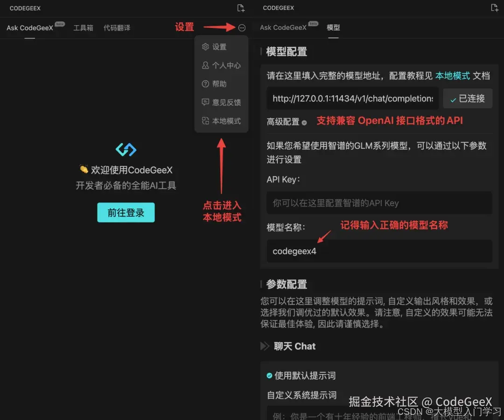Switch to Ask CodeGeeX tab in left panel
Screen dimensions: 504x420
coord(30,28)
